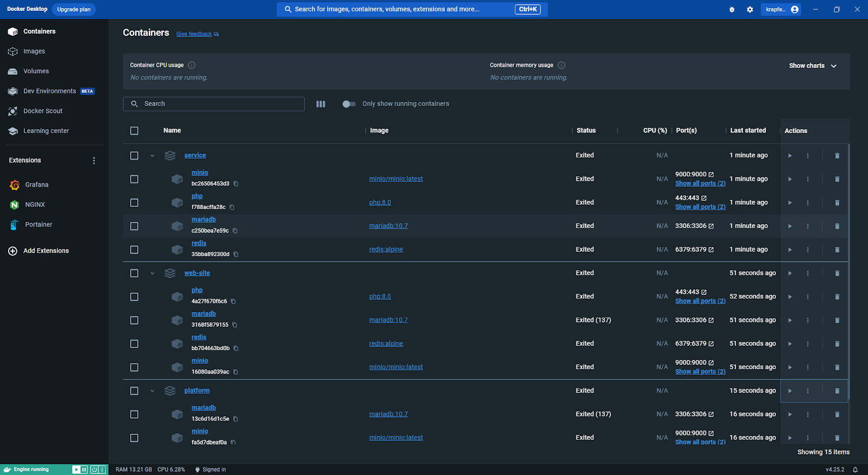This screenshot has width=868, height=475.
Task: Open Learning center in sidebar
Action: tap(46, 131)
